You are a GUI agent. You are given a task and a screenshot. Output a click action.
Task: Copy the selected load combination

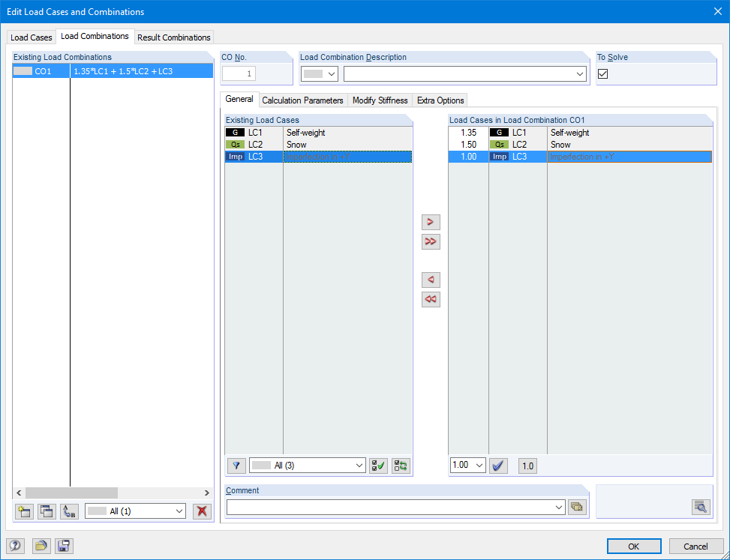click(46, 511)
